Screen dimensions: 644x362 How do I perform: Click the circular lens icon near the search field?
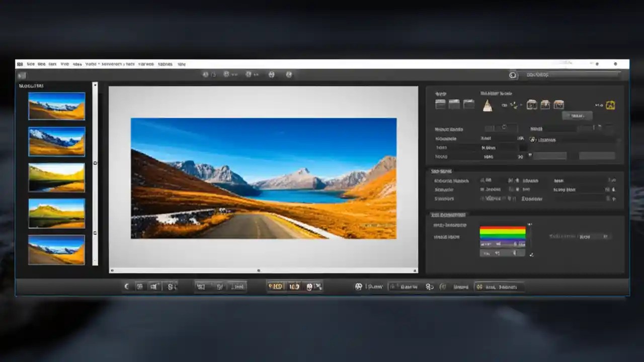tap(513, 75)
